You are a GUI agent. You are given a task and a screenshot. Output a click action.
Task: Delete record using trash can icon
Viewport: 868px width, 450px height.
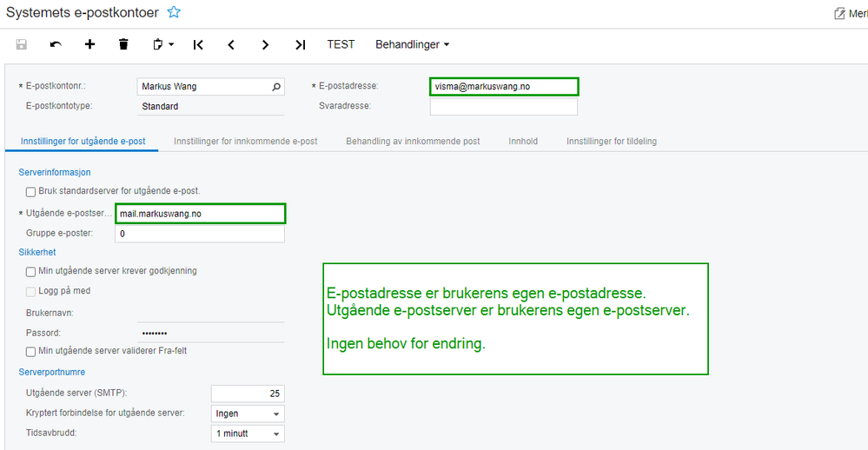pos(123,44)
